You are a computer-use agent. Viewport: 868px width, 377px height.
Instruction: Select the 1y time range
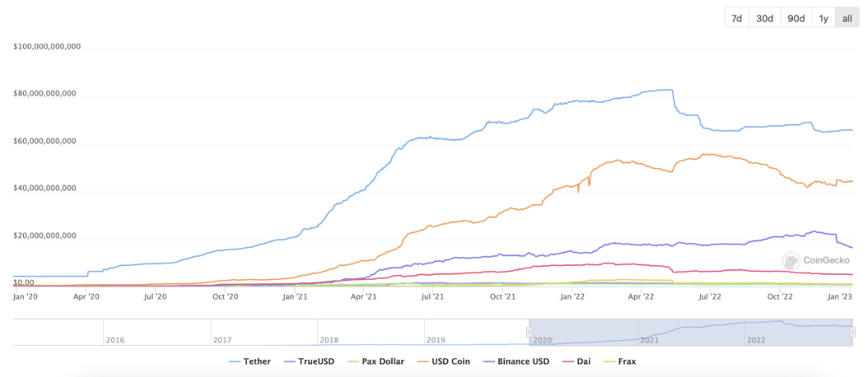pyautogui.click(x=824, y=18)
